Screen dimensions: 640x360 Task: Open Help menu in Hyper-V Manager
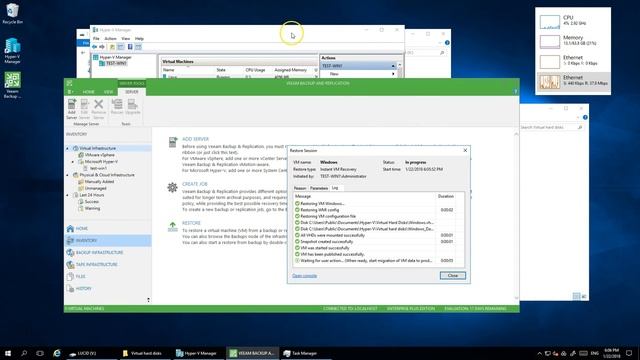click(x=139, y=38)
